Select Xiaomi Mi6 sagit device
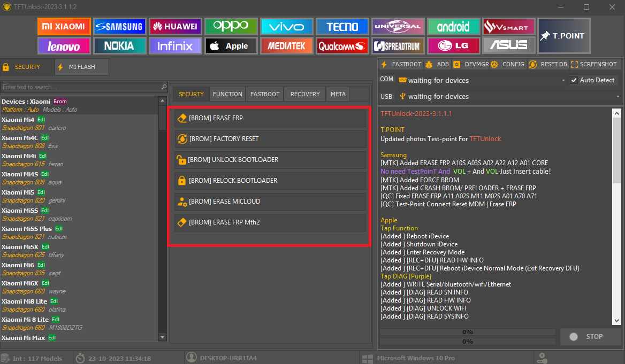Screen dimensions: 625x364 click(79, 269)
